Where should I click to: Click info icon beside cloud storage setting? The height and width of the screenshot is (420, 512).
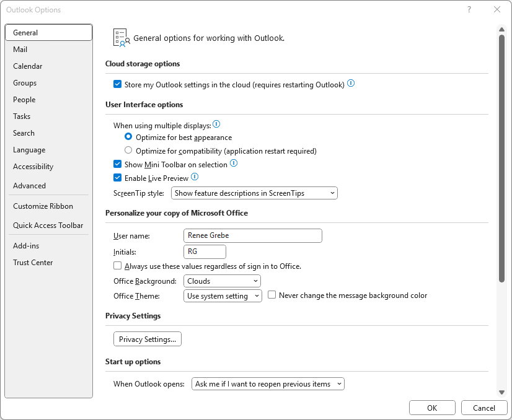click(x=351, y=84)
